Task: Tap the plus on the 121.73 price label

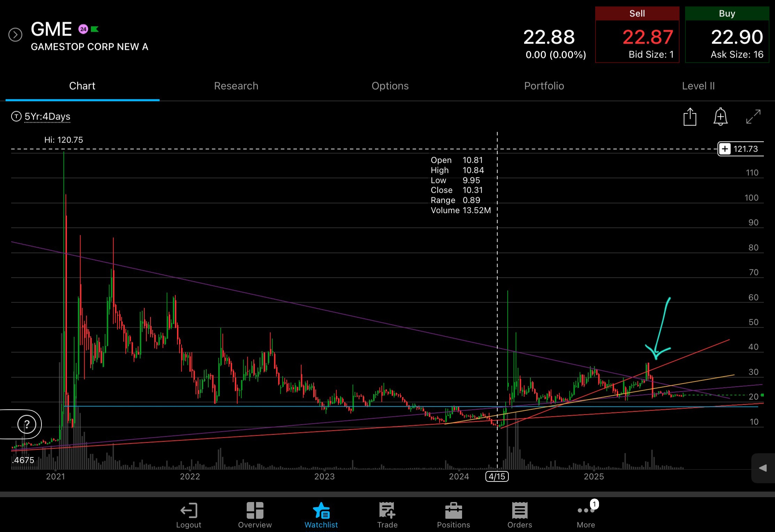Action: [x=725, y=149]
